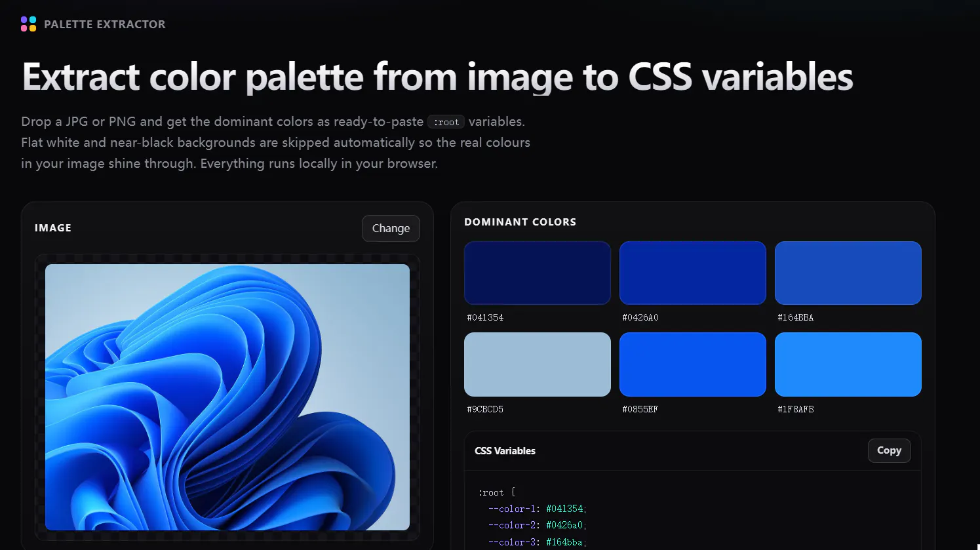
Task: Click the IMAGE panel heading
Action: pos(53,228)
